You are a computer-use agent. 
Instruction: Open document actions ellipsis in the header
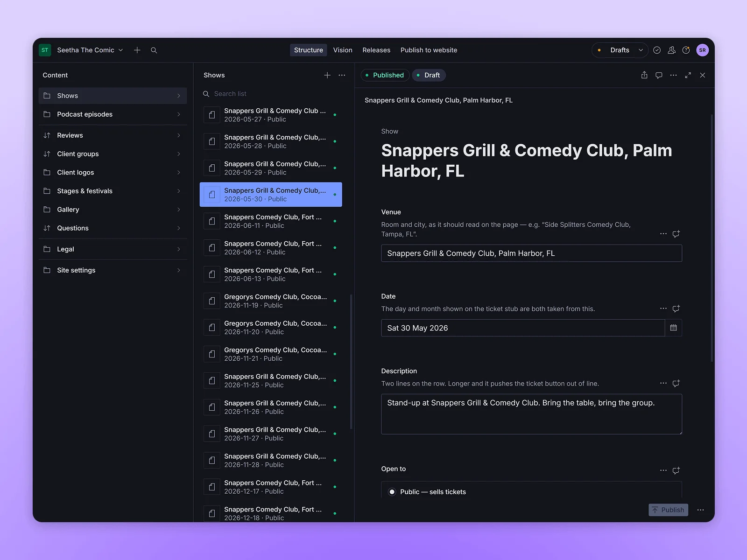click(x=673, y=75)
